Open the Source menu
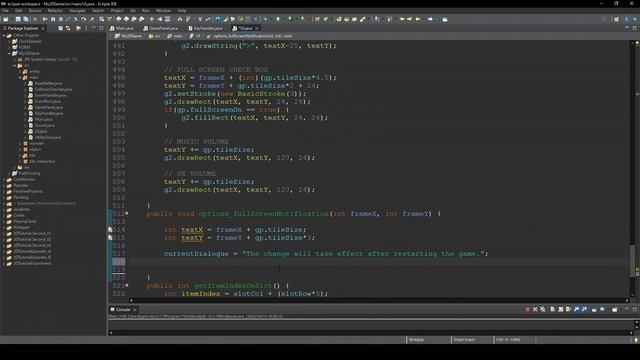This screenshot has height=360, width=640. click(x=35, y=11)
